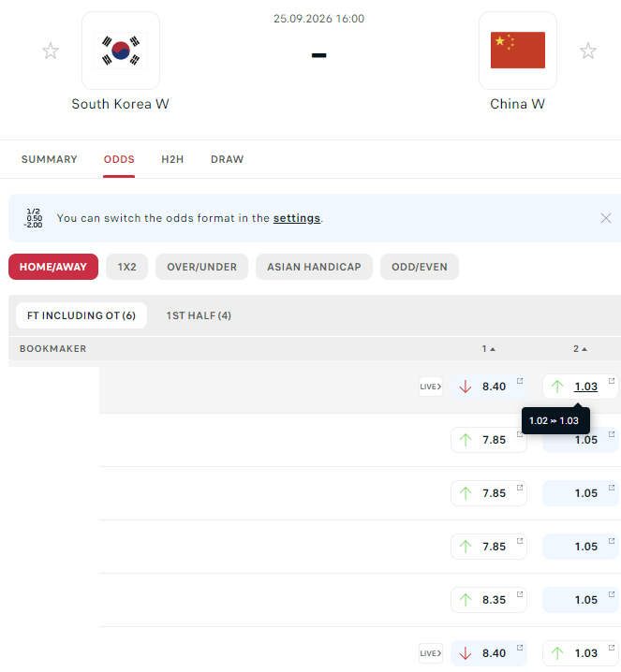Click green up arrow by first-row 1.03
Viewport: 621px width, 672px height.
[557, 387]
